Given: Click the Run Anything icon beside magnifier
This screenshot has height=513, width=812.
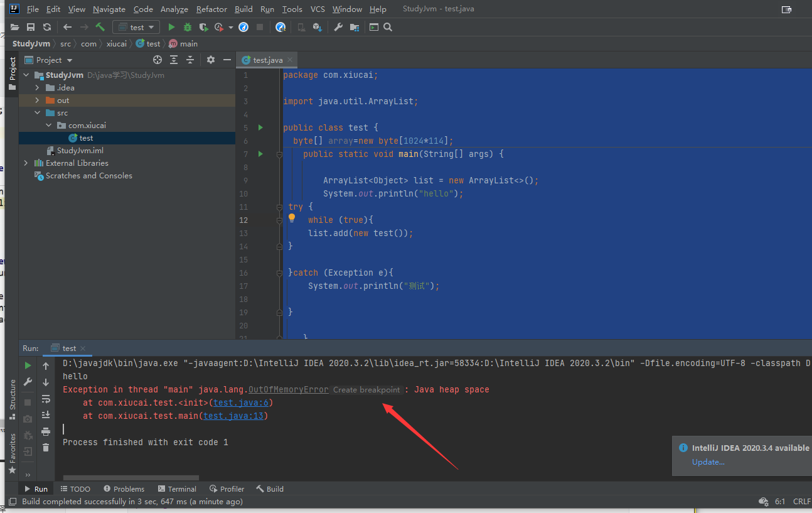Looking at the screenshot, I should 374,27.
